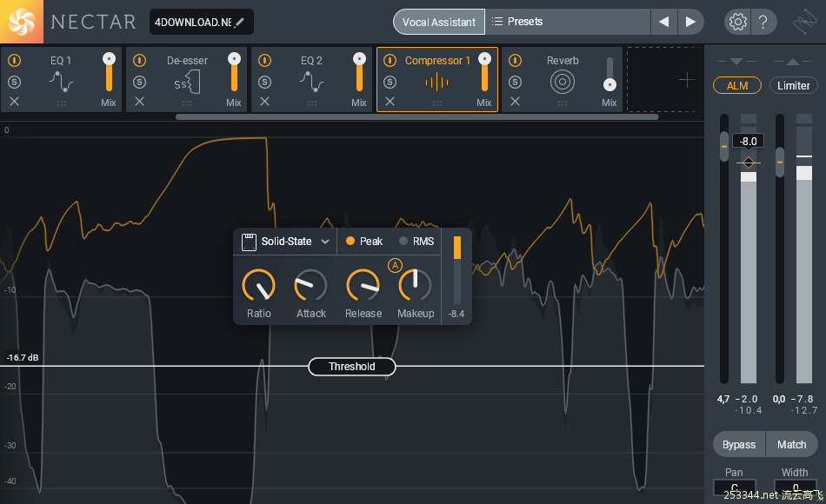Toggle EQ 2 power button
This screenshot has width=826, height=504.
[x=265, y=61]
